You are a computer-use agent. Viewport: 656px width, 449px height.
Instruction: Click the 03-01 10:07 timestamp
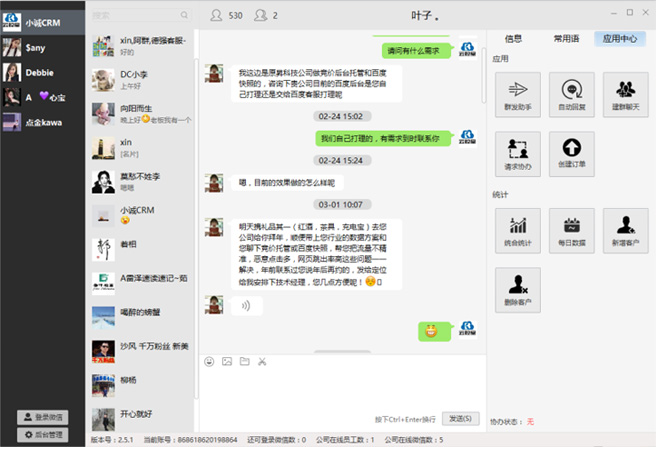click(x=341, y=205)
